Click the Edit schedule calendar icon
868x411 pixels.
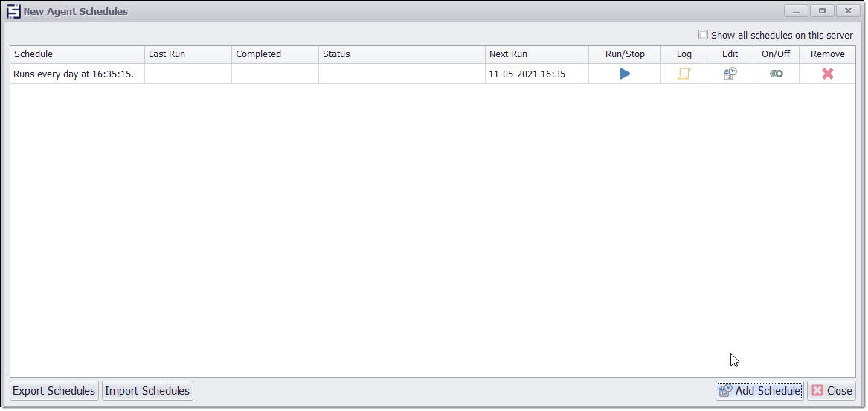(730, 74)
